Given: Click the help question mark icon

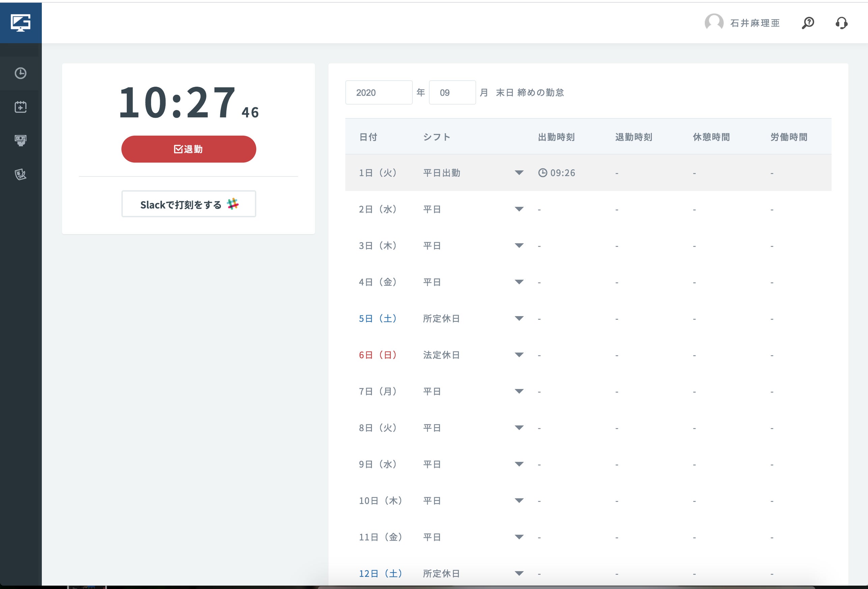Looking at the screenshot, I should [808, 23].
